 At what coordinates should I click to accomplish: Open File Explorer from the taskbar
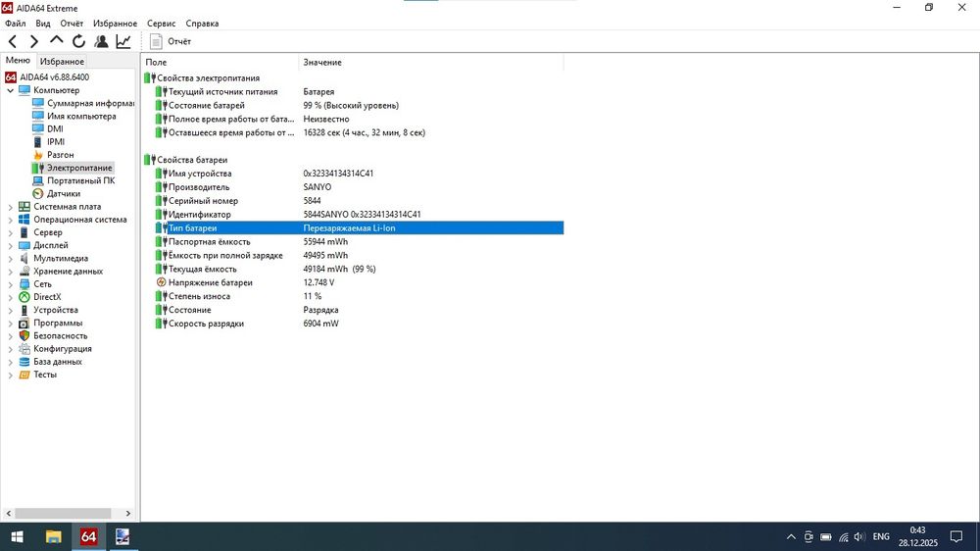54,536
